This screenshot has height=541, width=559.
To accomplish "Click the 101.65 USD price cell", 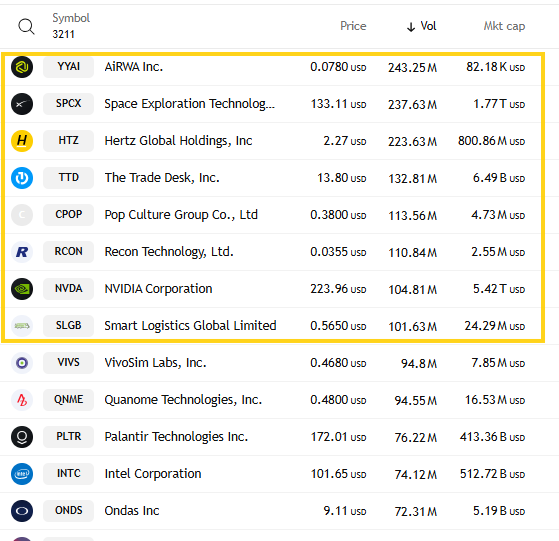I will coord(338,474).
